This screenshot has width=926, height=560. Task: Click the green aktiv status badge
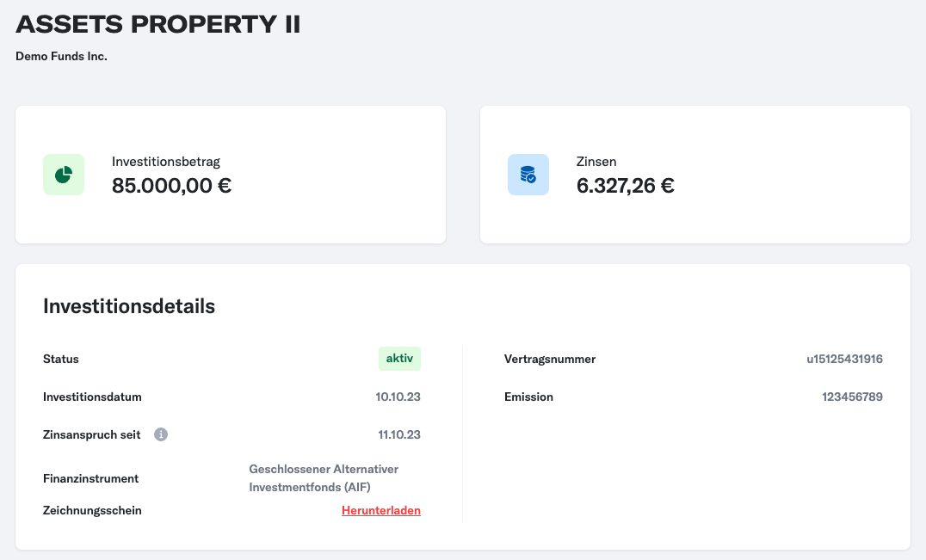click(400, 359)
